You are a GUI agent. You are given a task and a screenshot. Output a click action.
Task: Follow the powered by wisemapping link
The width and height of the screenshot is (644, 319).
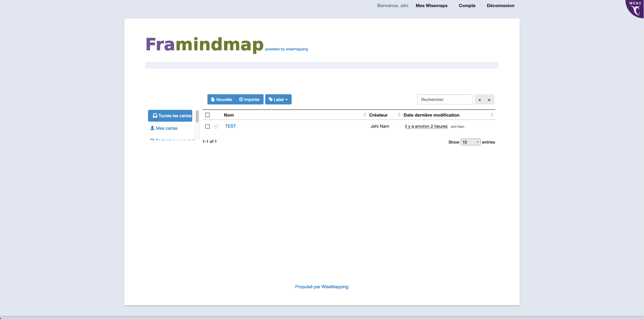pyautogui.click(x=287, y=49)
